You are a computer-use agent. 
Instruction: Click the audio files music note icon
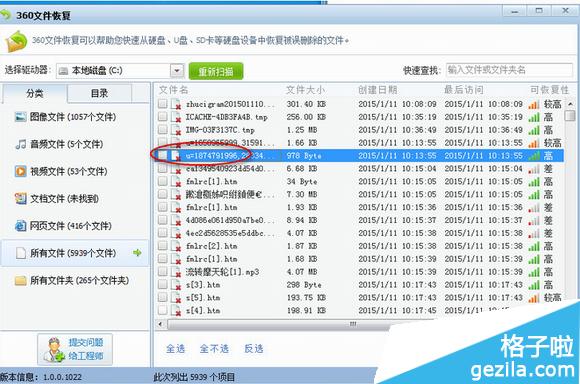point(20,144)
